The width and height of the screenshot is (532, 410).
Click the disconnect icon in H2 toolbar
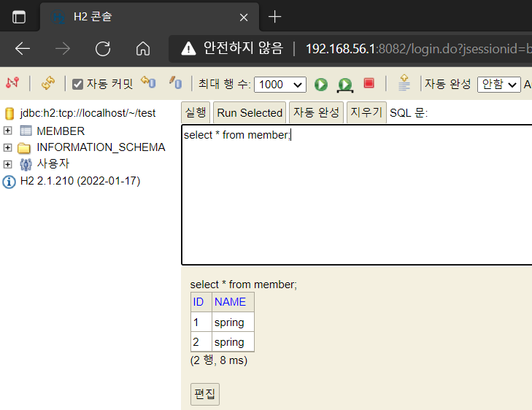pos(12,82)
